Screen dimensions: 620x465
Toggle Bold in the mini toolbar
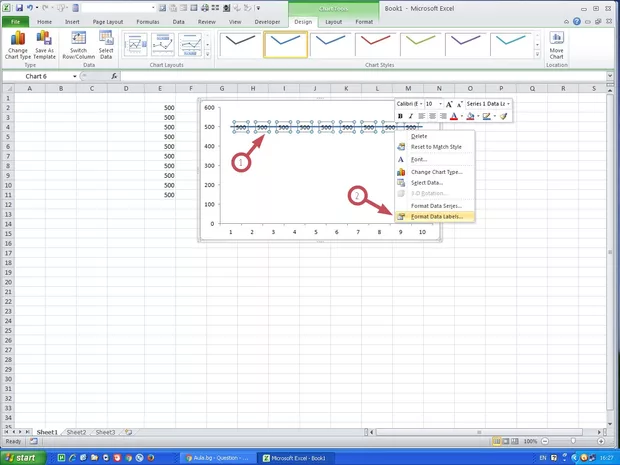(x=400, y=116)
